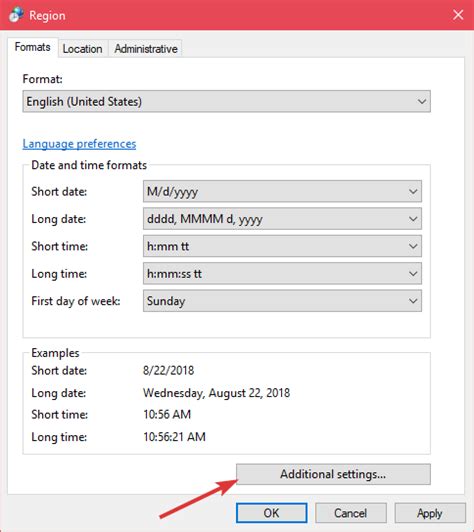474x532 pixels.
Task: Click the Cancel button
Action: (x=350, y=513)
